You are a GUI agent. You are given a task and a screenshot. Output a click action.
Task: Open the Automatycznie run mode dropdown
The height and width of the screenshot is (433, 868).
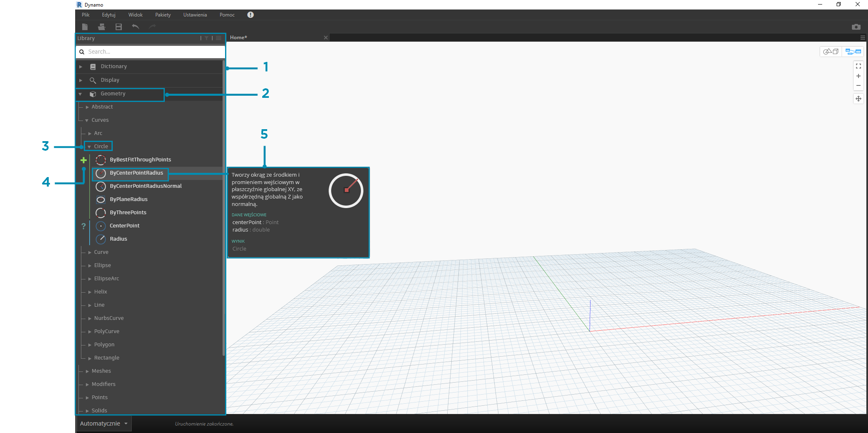click(104, 424)
